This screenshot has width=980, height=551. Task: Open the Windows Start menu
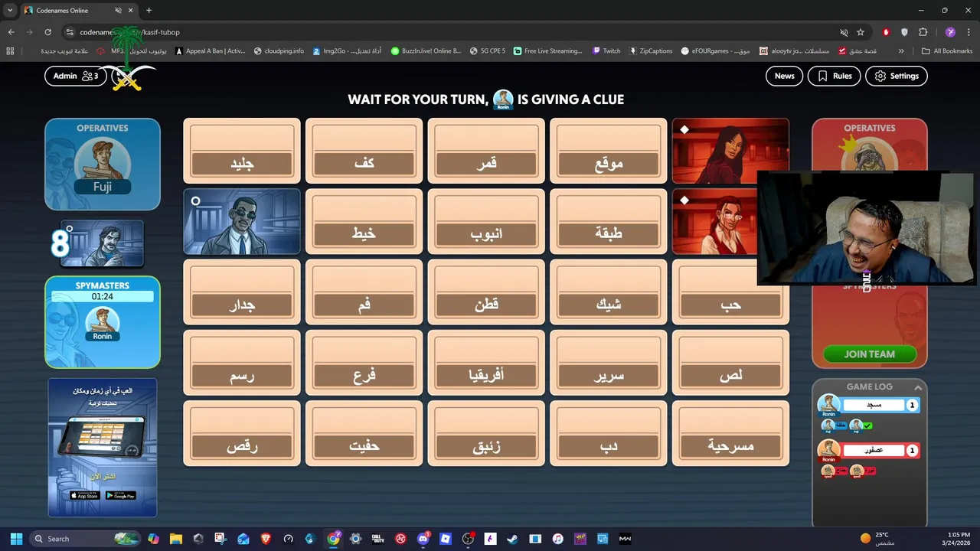pos(16,539)
